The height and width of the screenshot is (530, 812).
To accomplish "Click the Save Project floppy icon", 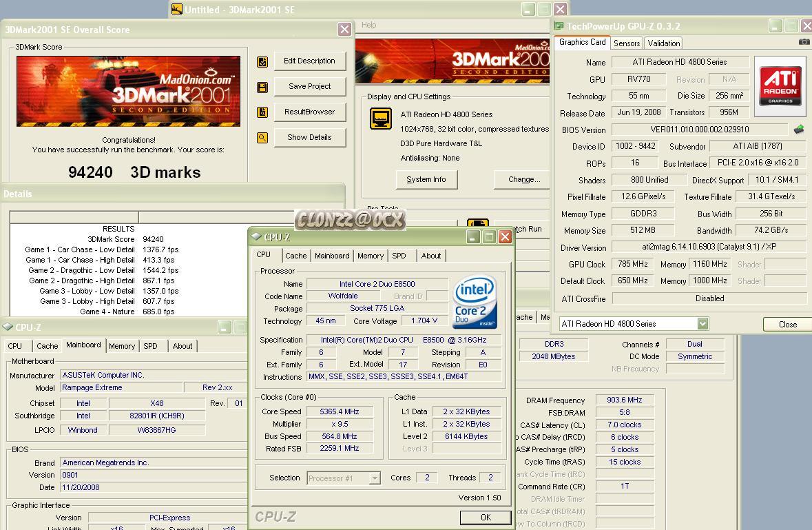I will (262, 87).
